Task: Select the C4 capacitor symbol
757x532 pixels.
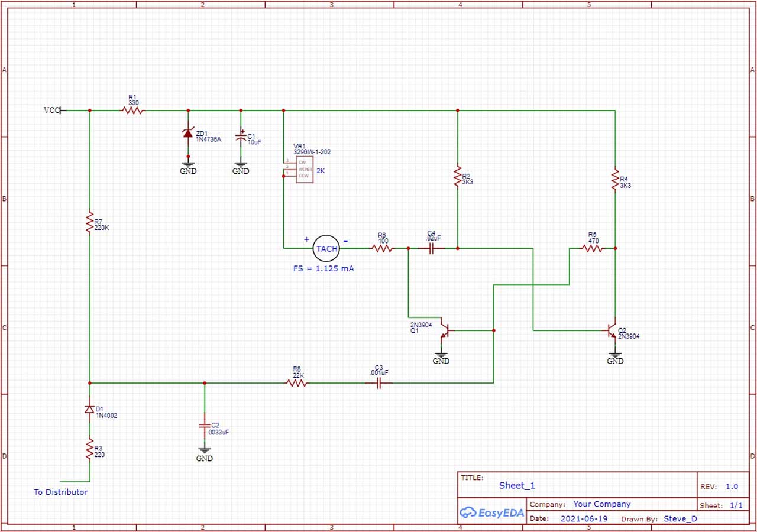Action: [x=431, y=249]
